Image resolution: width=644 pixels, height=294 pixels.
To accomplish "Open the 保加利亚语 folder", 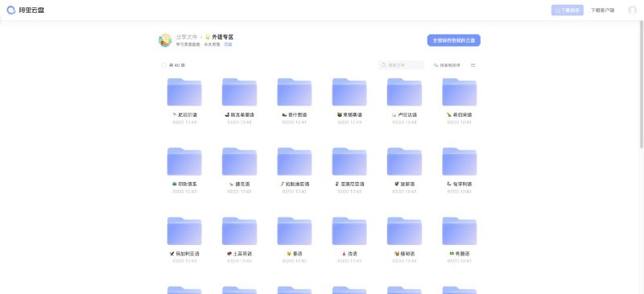I will pos(184,231).
